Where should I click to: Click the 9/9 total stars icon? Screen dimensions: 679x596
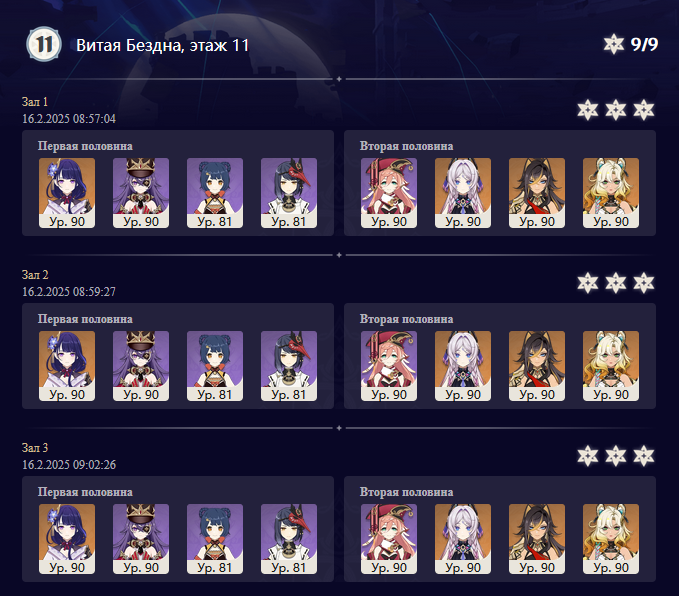[614, 44]
